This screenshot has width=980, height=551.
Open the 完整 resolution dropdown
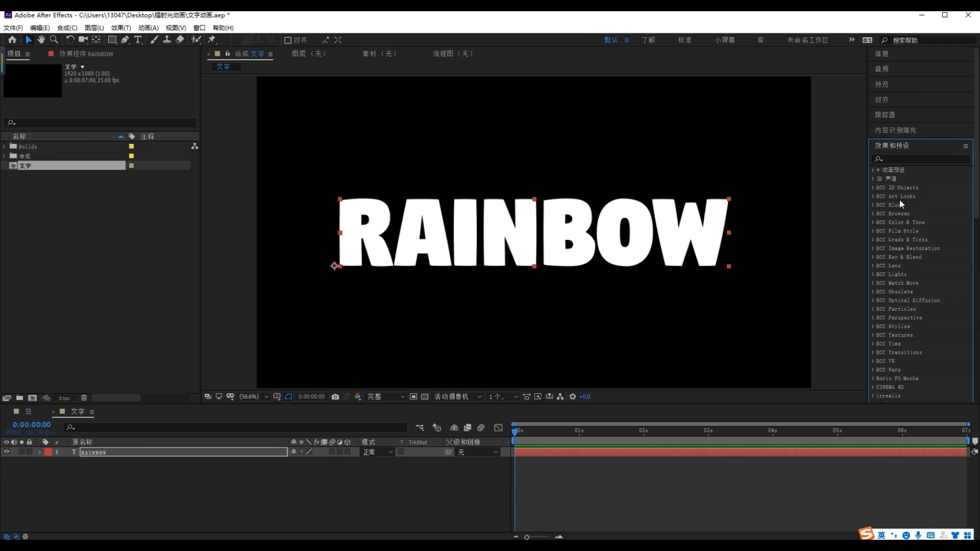pyautogui.click(x=385, y=396)
